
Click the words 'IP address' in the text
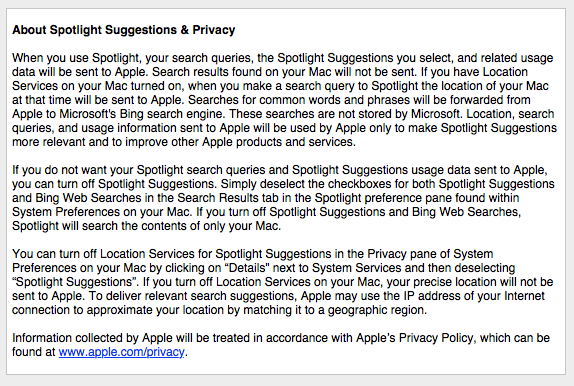coord(430,296)
